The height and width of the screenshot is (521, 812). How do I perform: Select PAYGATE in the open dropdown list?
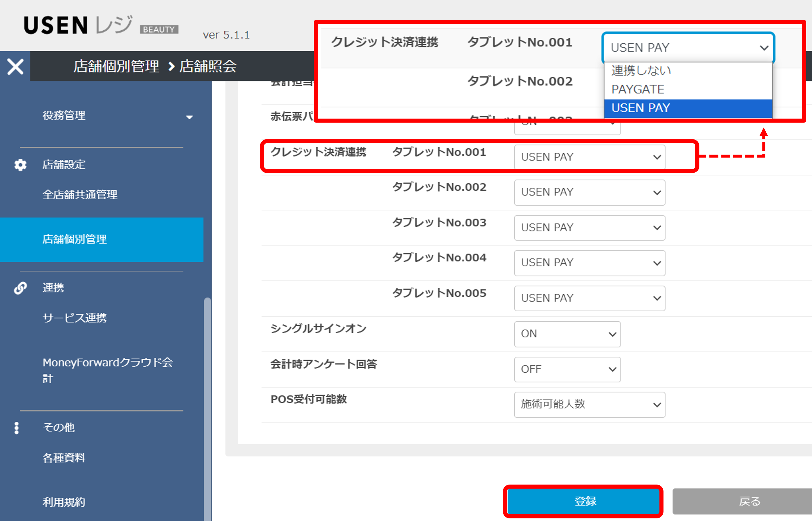click(638, 89)
